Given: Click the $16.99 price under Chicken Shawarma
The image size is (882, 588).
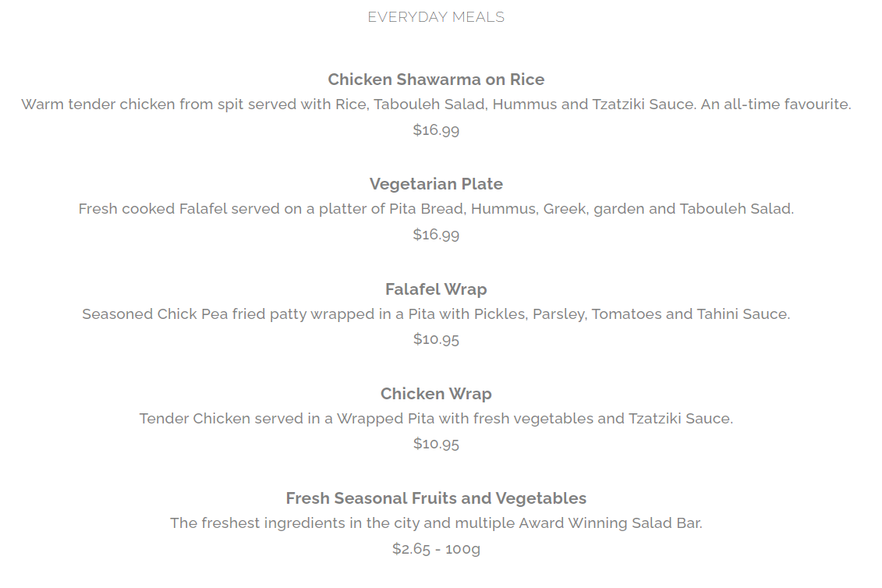Looking at the screenshot, I should tap(436, 130).
